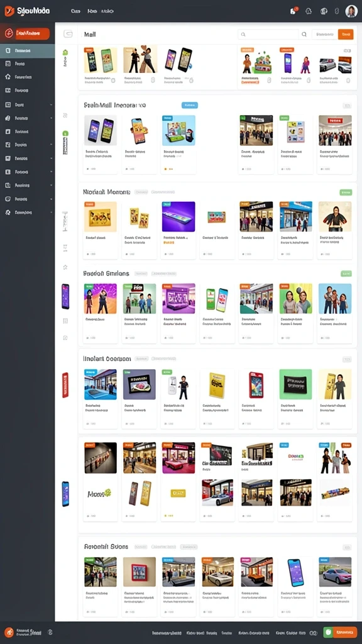Click the settings gear icon at sidebar bottom
This screenshot has height=644, width=362.
tap(8, 213)
